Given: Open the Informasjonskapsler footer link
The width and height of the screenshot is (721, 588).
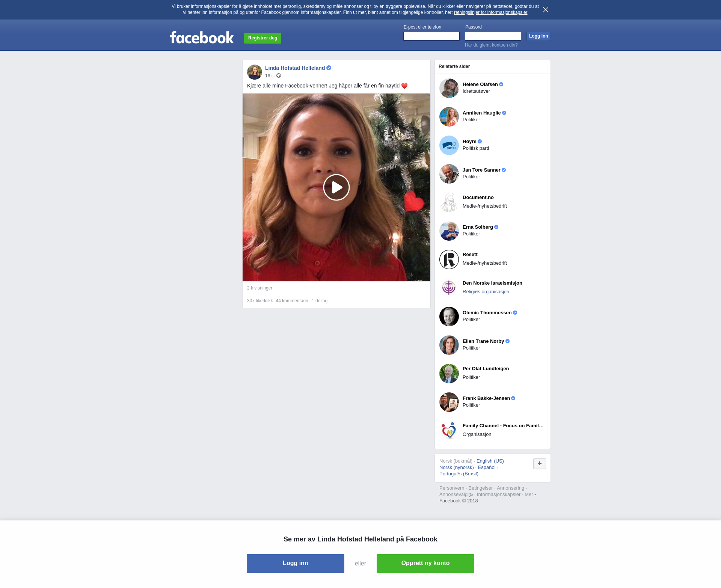Looking at the screenshot, I should 499,495.
